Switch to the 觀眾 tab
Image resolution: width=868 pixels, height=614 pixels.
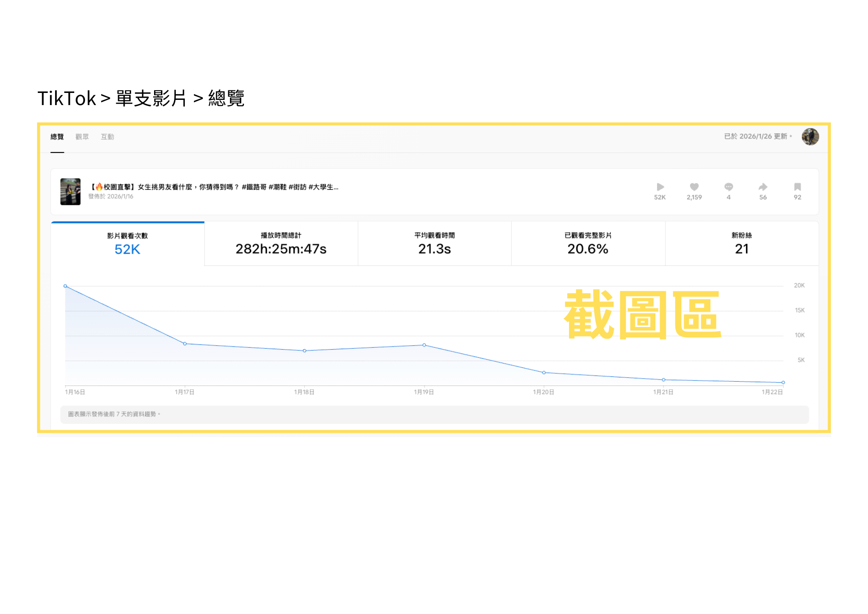(82, 137)
